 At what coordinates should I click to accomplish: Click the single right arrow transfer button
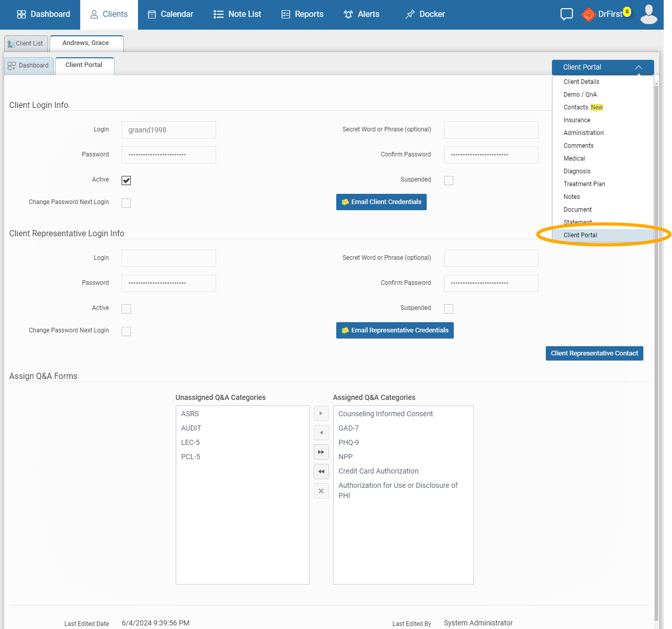(321, 413)
